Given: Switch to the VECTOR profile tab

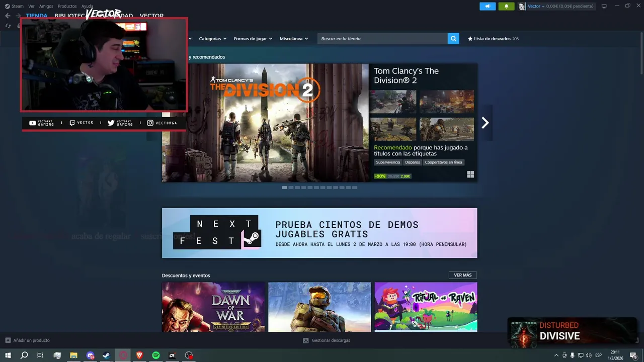Looking at the screenshot, I should (151, 16).
